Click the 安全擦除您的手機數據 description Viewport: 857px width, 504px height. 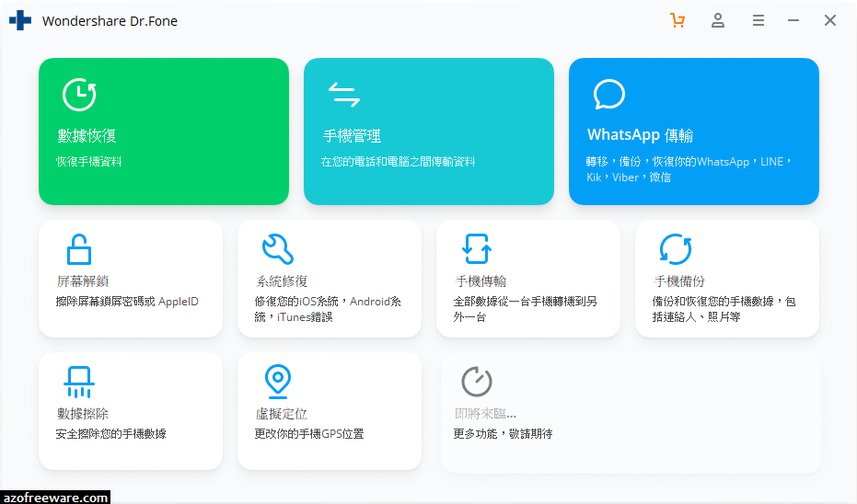(x=111, y=433)
